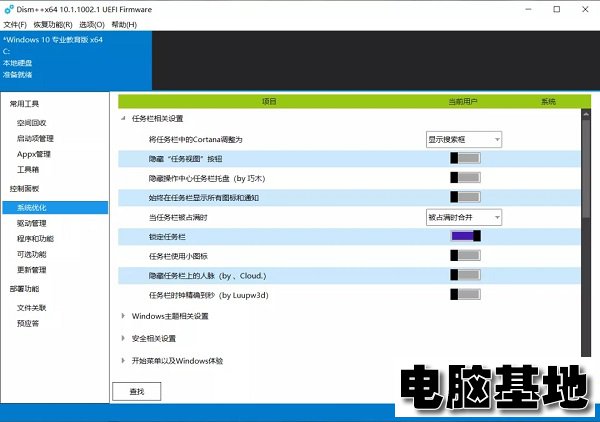Image resolution: width=600 pixels, height=422 pixels.
Task: Expand 开始菜单以及Windows体验 group
Action: pos(123,360)
